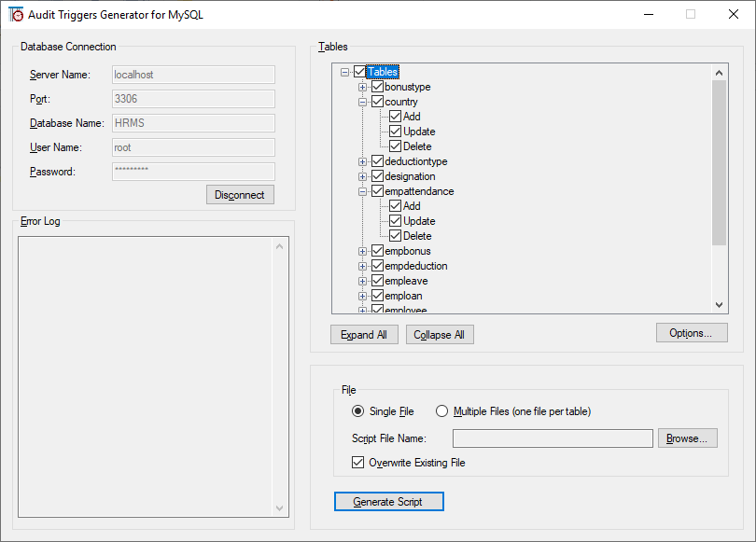
Task: Choose the Single File radio option
Action: (x=358, y=411)
